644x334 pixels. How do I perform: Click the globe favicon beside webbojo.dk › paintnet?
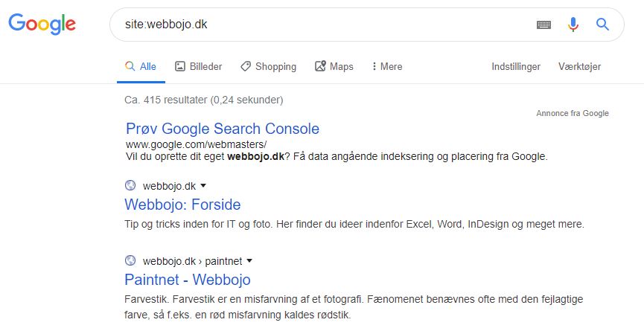click(130, 260)
